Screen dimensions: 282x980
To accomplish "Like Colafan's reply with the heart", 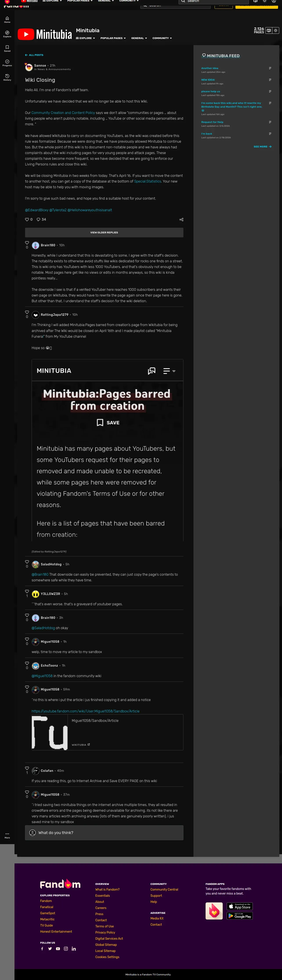I will click(27, 768).
